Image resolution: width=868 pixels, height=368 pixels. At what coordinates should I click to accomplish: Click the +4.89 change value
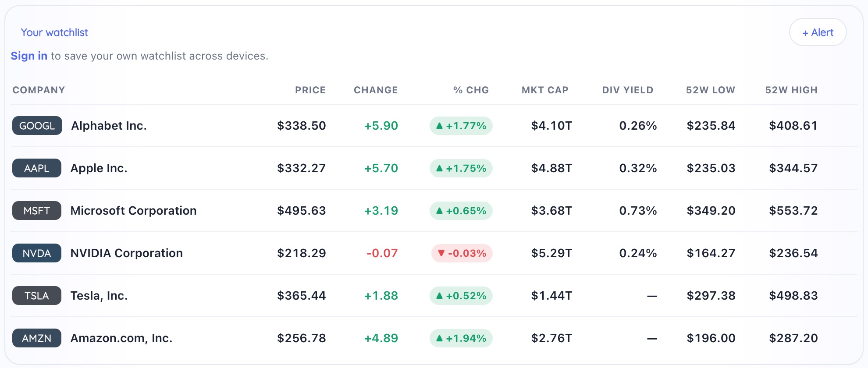381,338
